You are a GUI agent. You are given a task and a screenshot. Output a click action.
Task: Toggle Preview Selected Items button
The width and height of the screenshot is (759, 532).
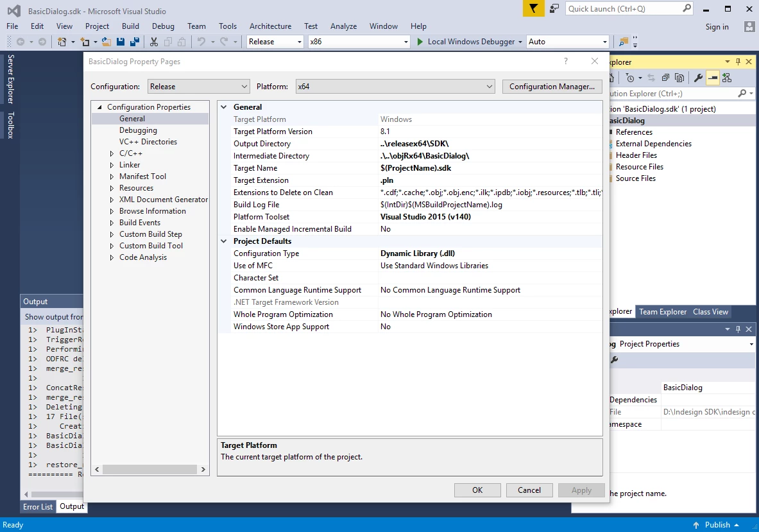pyautogui.click(x=713, y=78)
